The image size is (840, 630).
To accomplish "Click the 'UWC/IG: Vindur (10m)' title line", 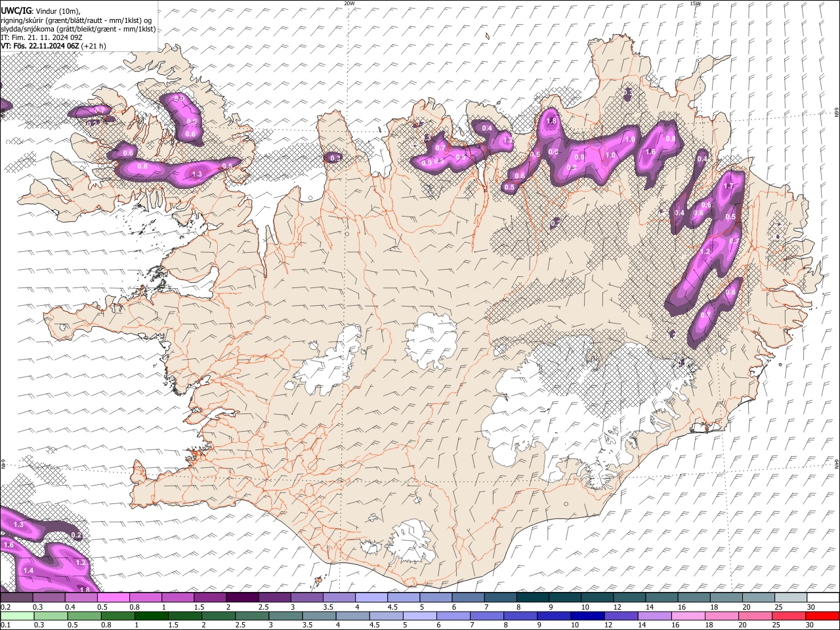I will tap(41, 11).
